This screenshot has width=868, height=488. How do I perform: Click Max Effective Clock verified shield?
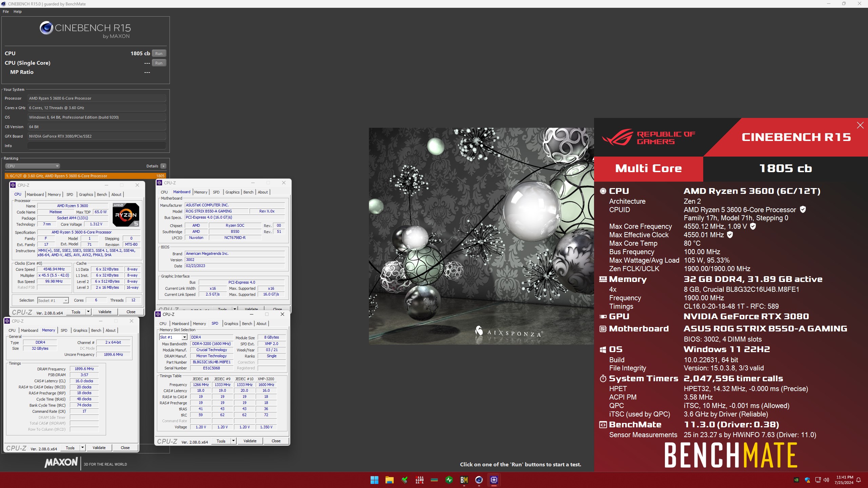pyautogui.click(x=730, y=235)
